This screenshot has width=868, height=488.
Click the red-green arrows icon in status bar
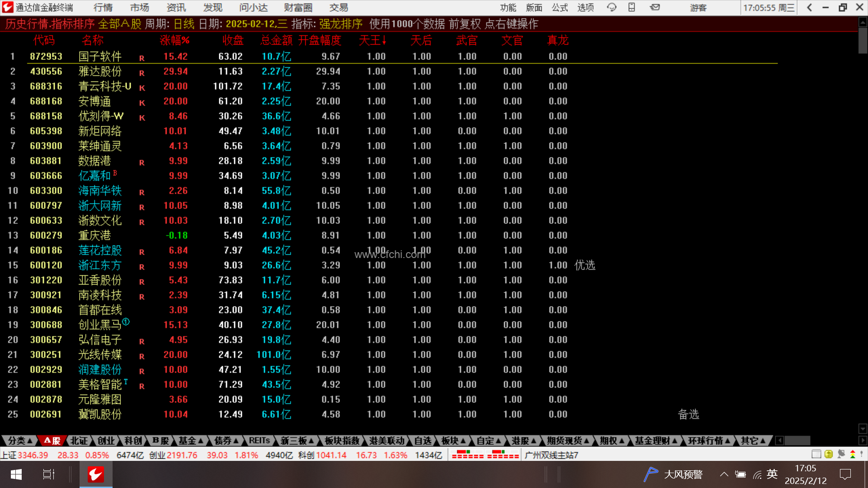point(853,454)
